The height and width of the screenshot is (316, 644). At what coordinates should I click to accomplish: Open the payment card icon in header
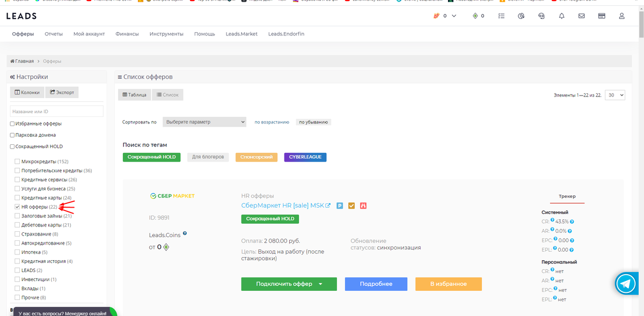pyautogui.click(x=602, y=16)
